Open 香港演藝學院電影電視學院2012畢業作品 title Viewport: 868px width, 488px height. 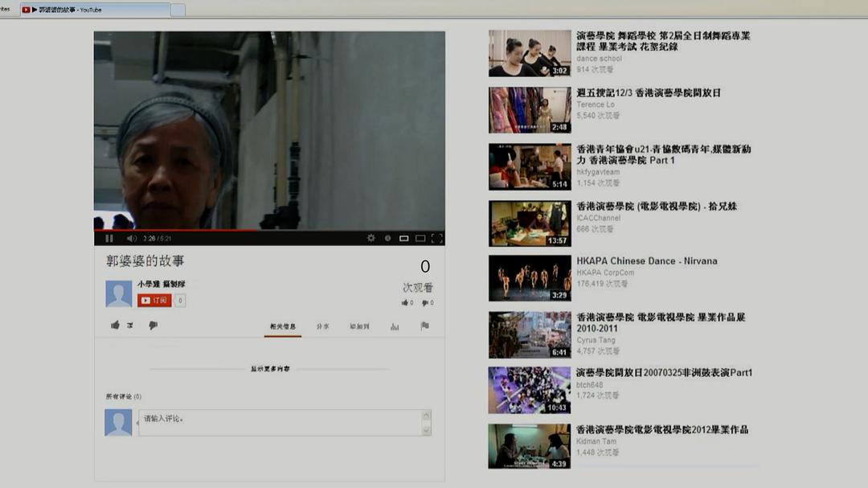point(662,429)
